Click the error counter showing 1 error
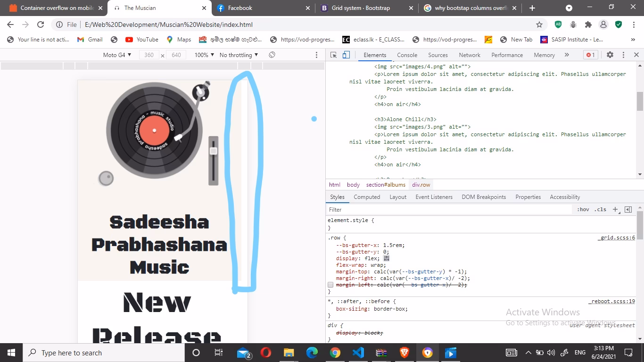This screenshot has width=644, height=362. click(x=590, y=55)
